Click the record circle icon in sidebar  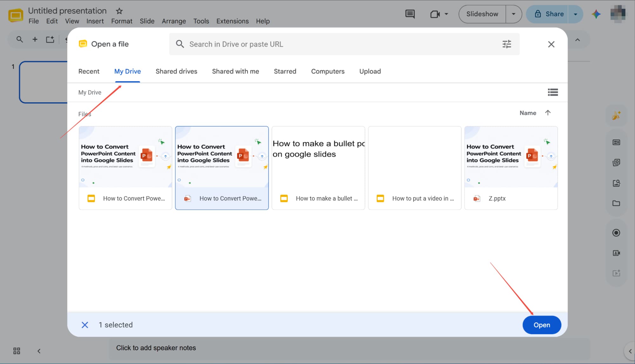point(616,233)
